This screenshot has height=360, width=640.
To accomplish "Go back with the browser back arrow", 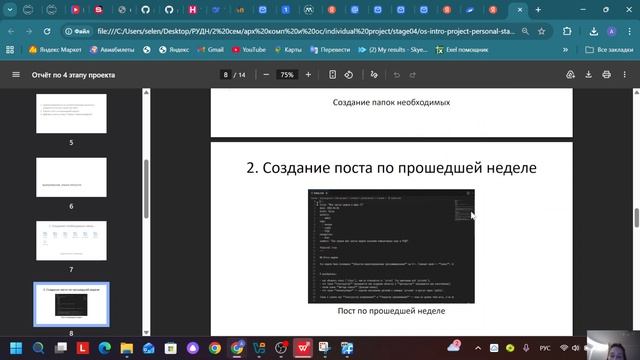I will [x=11, y=31].
